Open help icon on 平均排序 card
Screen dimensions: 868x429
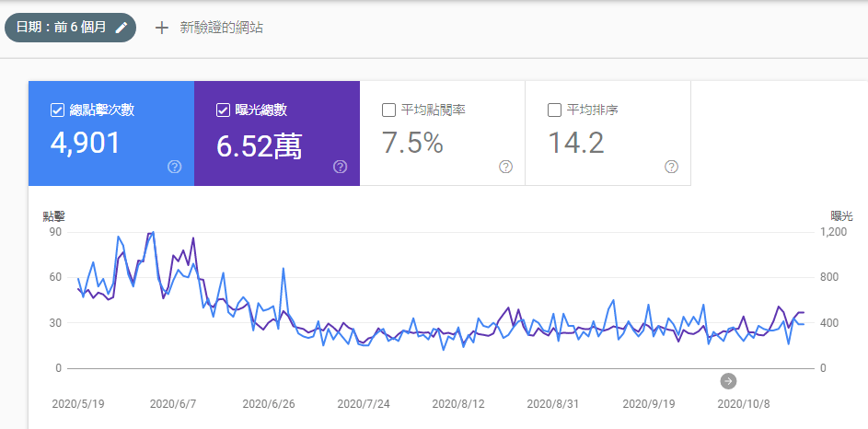tap(671, 167)
